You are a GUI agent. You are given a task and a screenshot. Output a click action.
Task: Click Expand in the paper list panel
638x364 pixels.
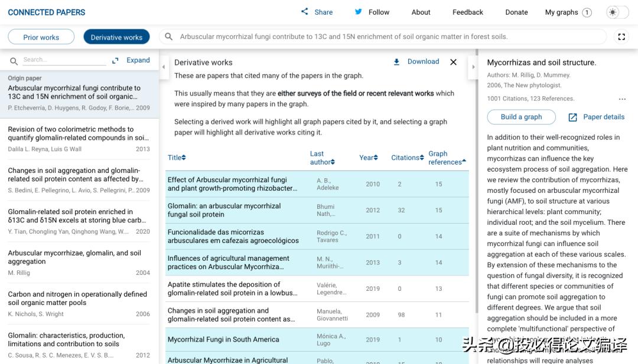[x=138, y=60]
